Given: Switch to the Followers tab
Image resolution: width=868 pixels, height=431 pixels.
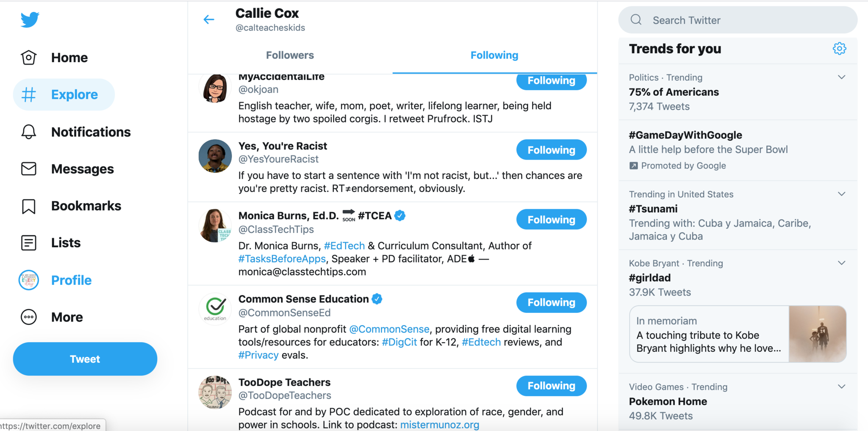Looking at the screenshot, I should click(x=290, y=55).
